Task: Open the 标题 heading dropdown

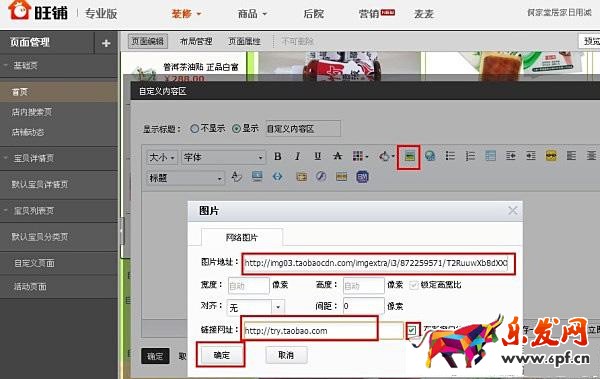Action: (x=185, y=178)
